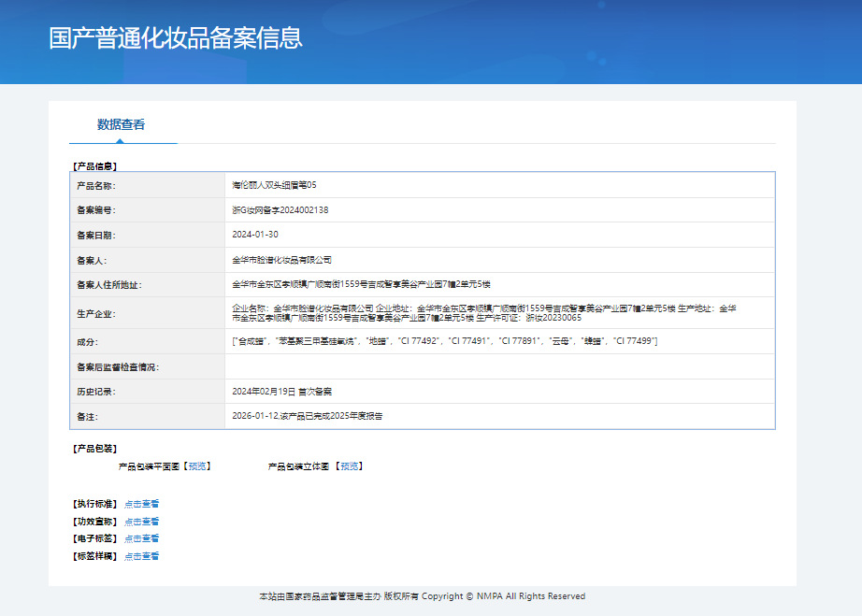Image resolution: width=862 pixels, height=616 pixels.
Task: Click the 备案人住所地址 row label
Action: click(x=109, y=285)
